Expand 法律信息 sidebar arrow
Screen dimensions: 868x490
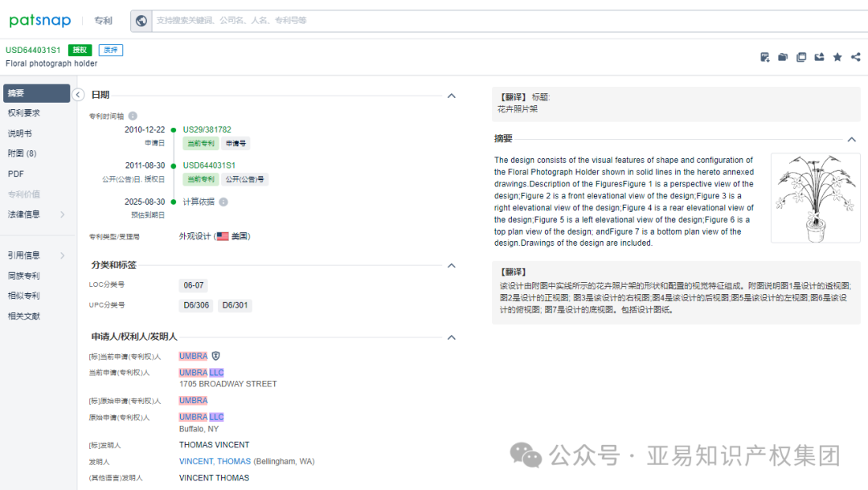click(62, 214)
